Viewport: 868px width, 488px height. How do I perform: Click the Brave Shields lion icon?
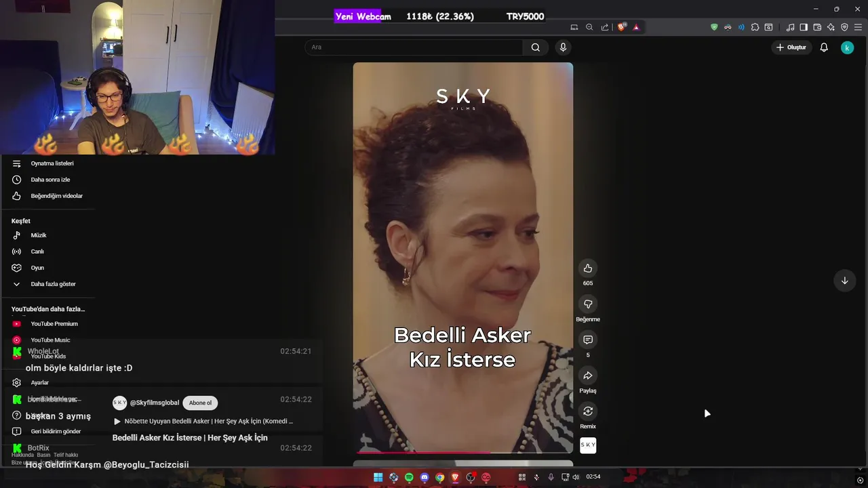[621, 27]
